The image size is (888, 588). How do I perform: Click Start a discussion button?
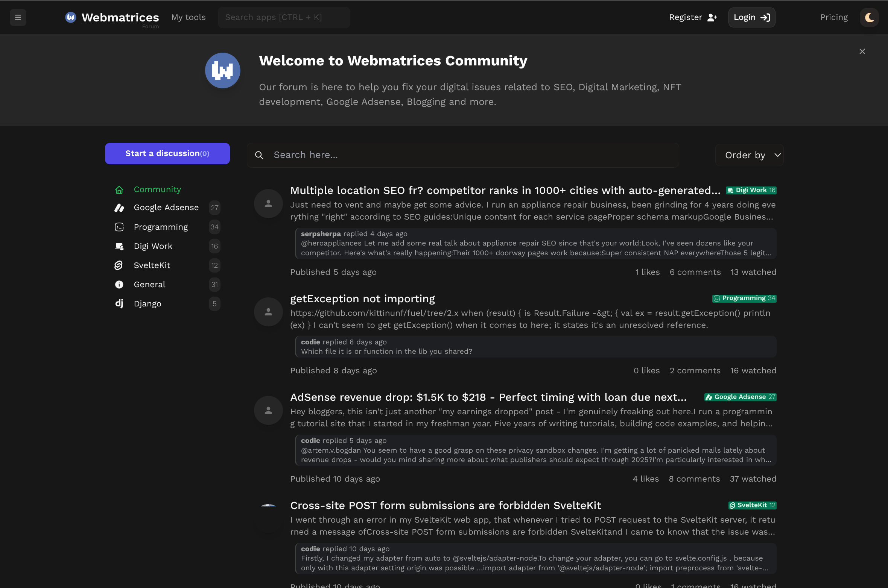point(167,153)
